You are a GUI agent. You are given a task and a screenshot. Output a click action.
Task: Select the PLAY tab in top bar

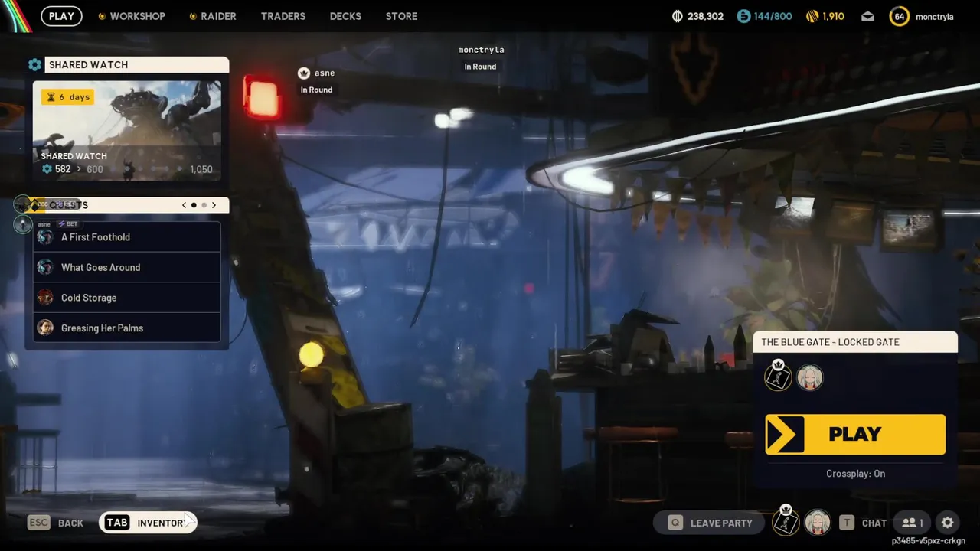62,16
